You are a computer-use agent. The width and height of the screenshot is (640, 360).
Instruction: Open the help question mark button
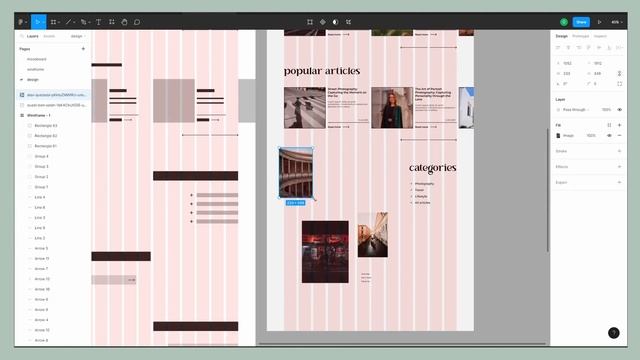(x=613, y=333)
